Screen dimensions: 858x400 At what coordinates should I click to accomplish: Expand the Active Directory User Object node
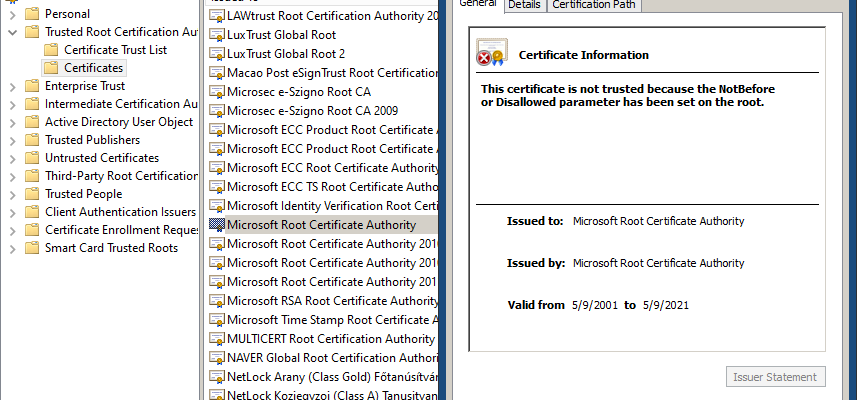pyautogui.click(x=14, y=122)
